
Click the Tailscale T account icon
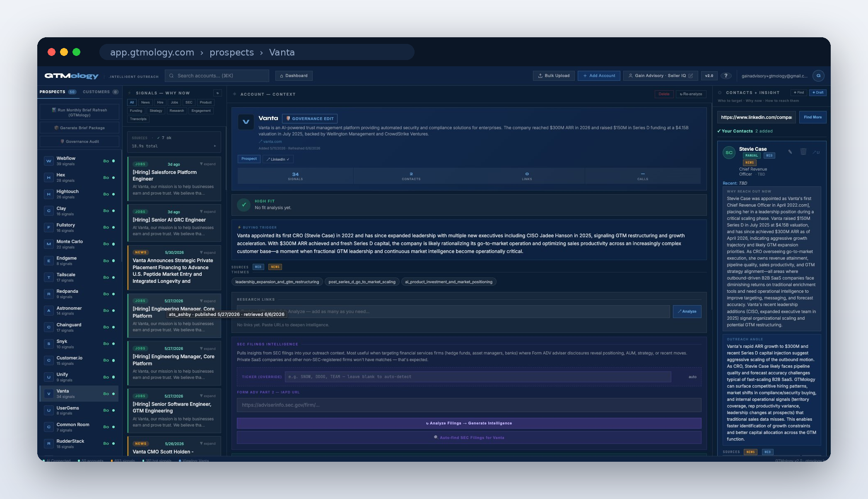point(49,277)
